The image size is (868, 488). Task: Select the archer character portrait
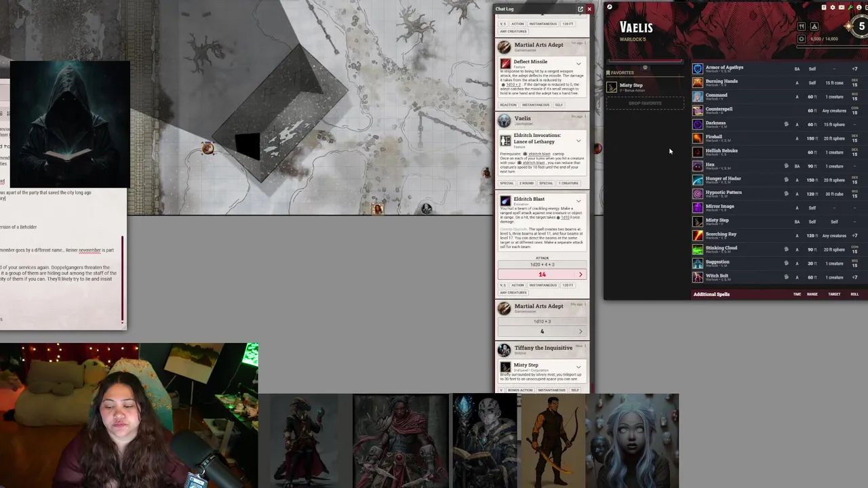point(553,441)
